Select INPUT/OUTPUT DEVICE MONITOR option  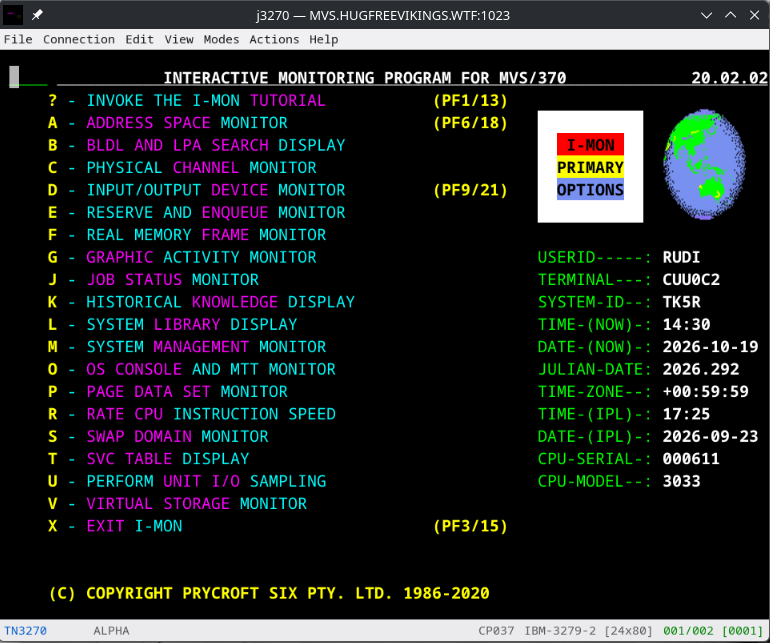click(216, 190)
